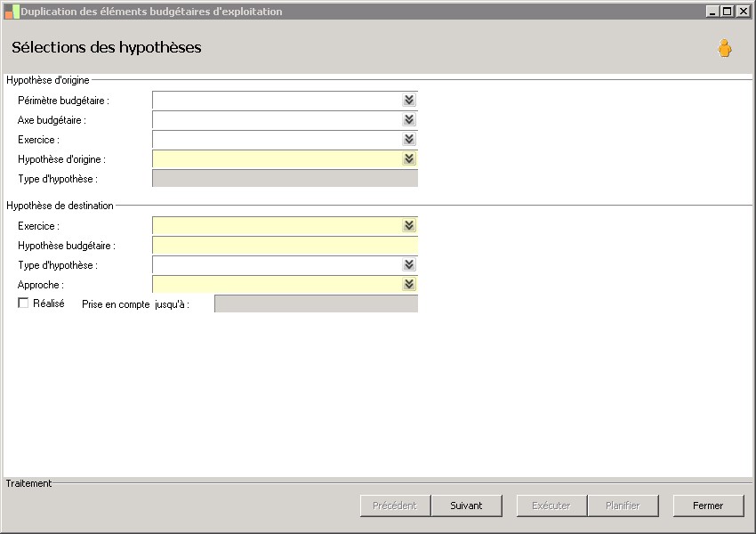
Task: Click the orange user icon in header
Action: coord(725,49)
